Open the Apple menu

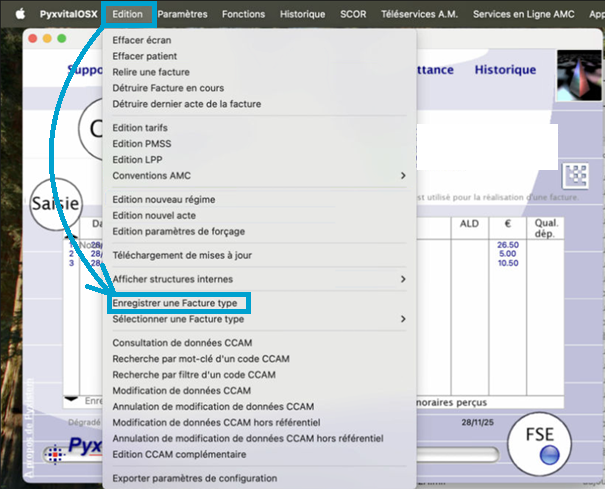pyautogui.click(x=19, y=14)
